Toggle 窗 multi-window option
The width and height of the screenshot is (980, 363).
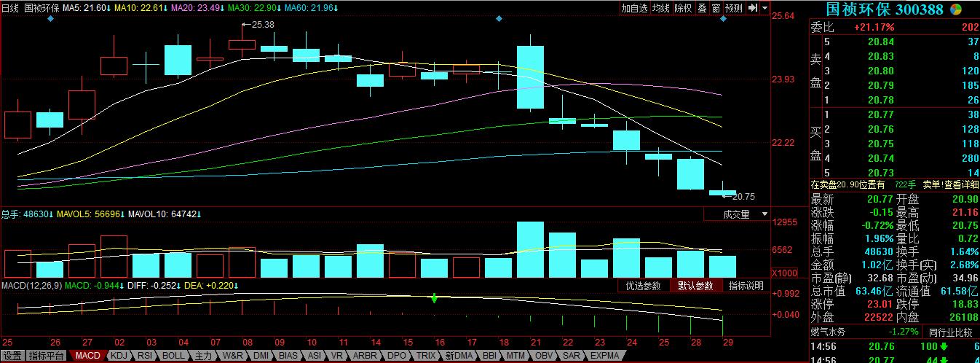tap(716, 8)
